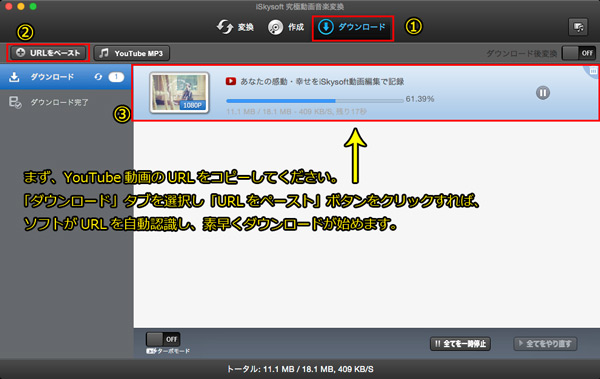Click the status text 11.1 MB / 18.1 MB - 409 KB/S
Screen dimensions: 600x379
tap(296, 112)
